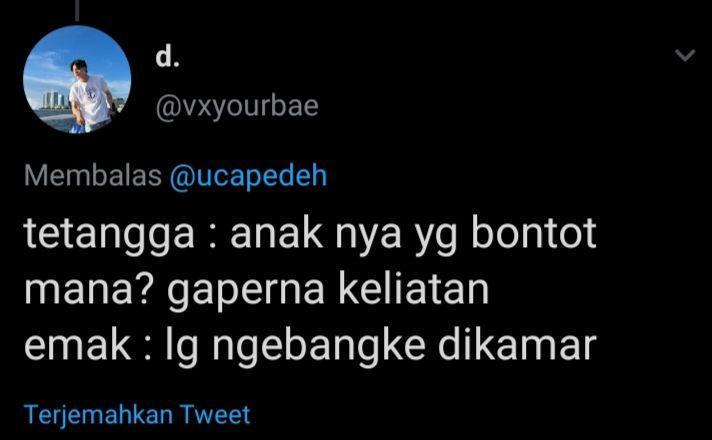The image size is (712, 440).
Task: Click Terjemahkan Tweet to translate
Action: [137, 415]
